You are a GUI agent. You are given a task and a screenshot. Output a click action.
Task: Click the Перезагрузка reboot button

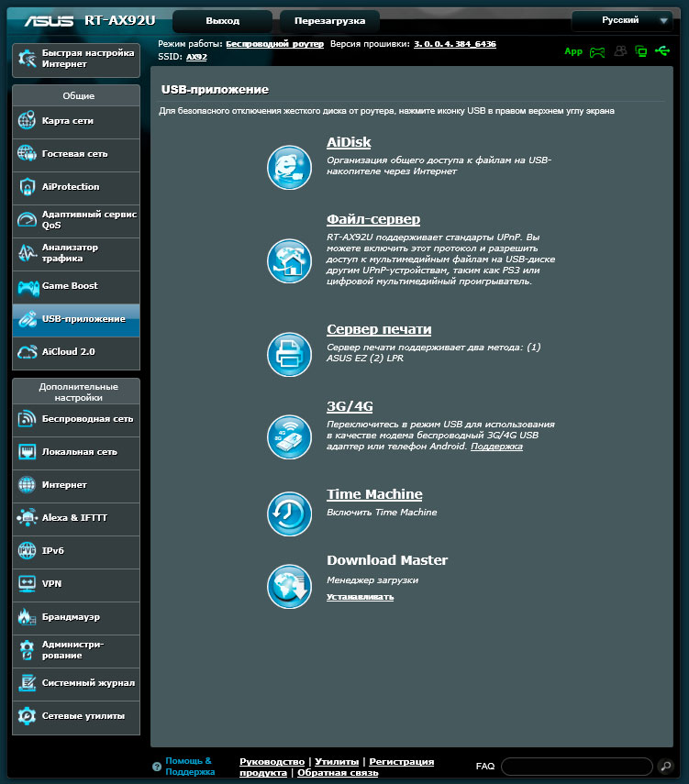pos(329,21)
